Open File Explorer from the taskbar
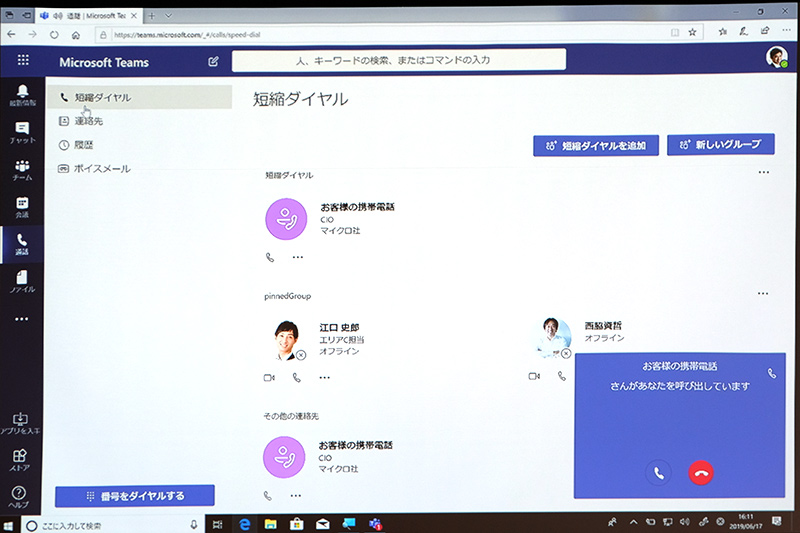This screenshot has height=533, width=800. pyautogui.click(x=270, y=524)
